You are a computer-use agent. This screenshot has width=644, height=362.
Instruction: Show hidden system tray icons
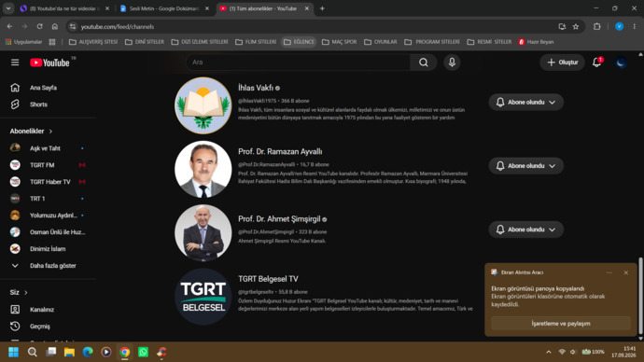[x=548, y=352]
